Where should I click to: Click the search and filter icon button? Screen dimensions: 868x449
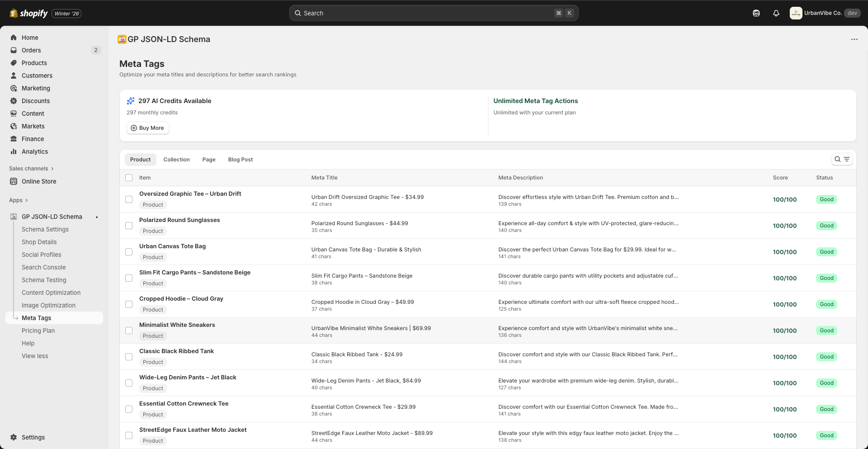842,159
